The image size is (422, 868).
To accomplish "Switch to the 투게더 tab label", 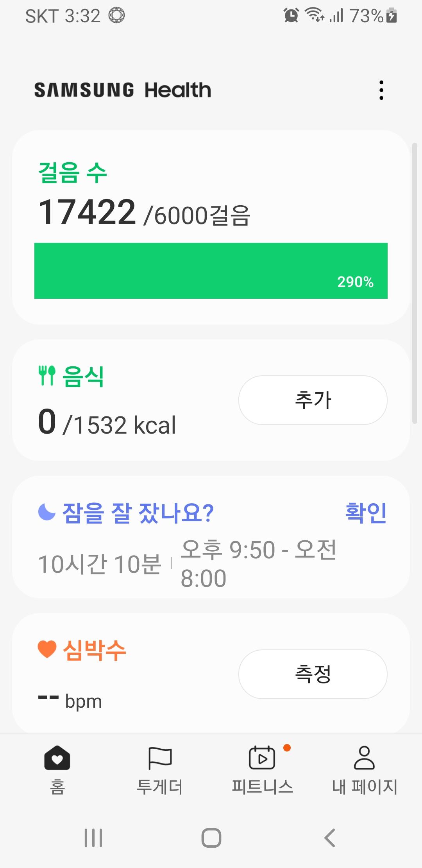I will click(160, 787).
